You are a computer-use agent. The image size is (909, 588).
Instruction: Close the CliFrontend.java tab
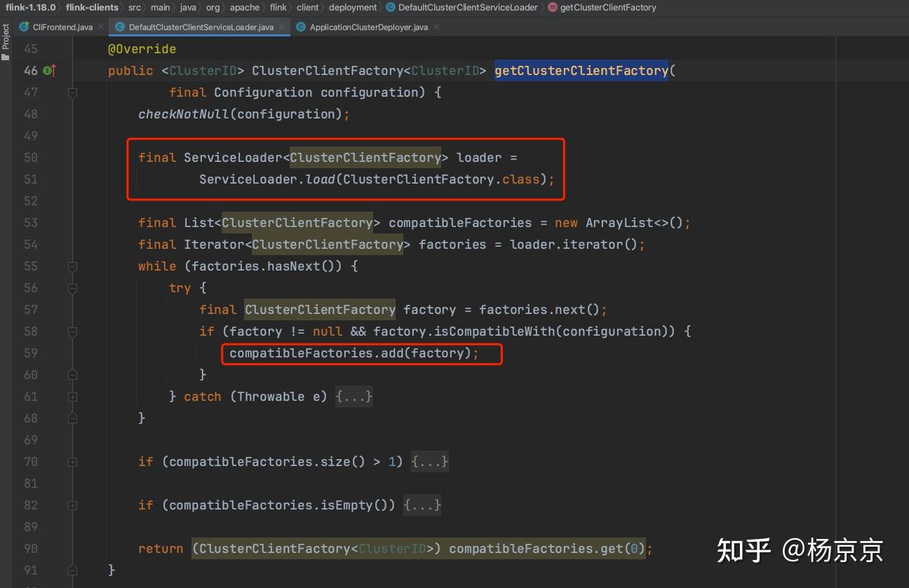click(100, 27)
